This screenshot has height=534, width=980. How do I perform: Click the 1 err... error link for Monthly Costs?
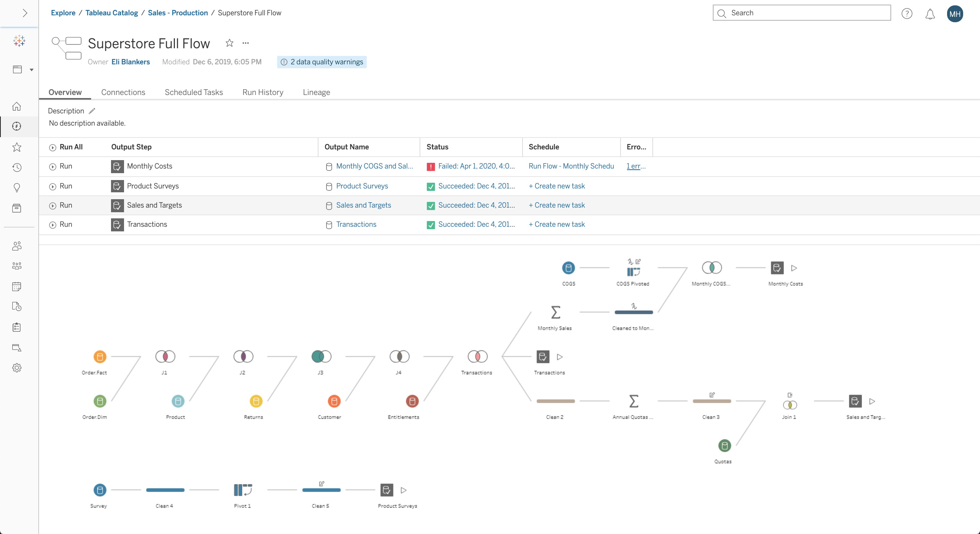tap(635, 166)
